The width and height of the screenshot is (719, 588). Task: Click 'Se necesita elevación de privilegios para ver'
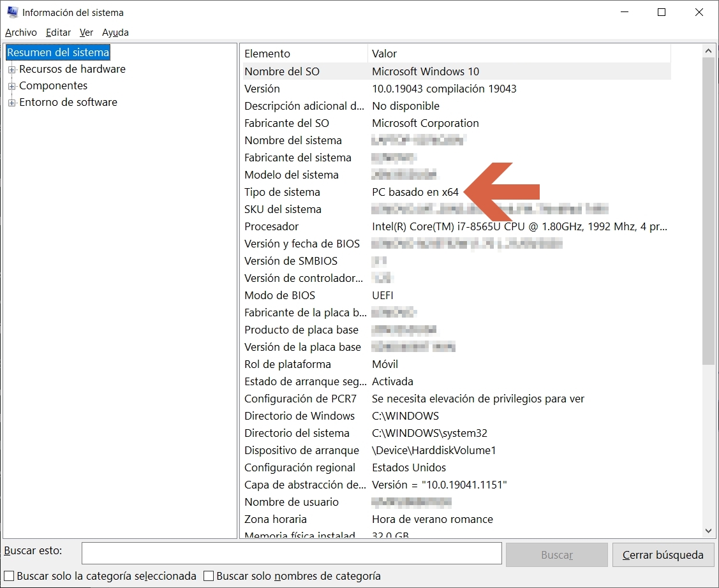click(x=478, y=399)
